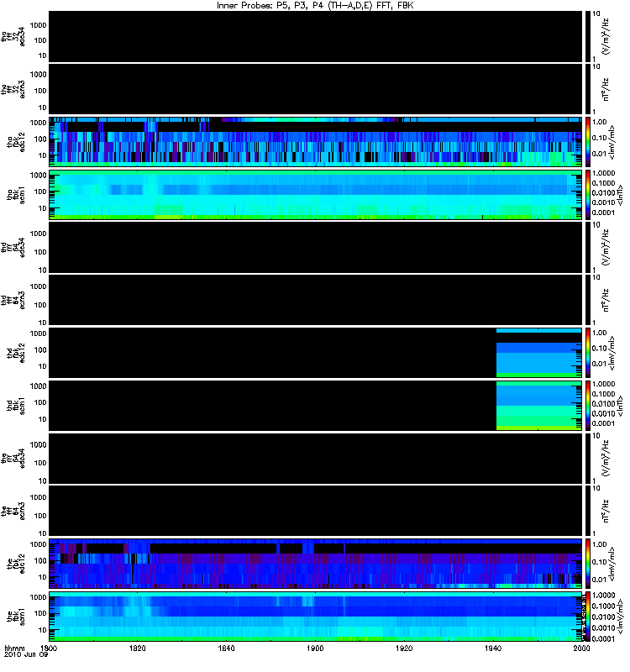Click the 'tha fbk edc12' y-axis title
Viewport: 630px width, 672px height.
pos(16,142)
